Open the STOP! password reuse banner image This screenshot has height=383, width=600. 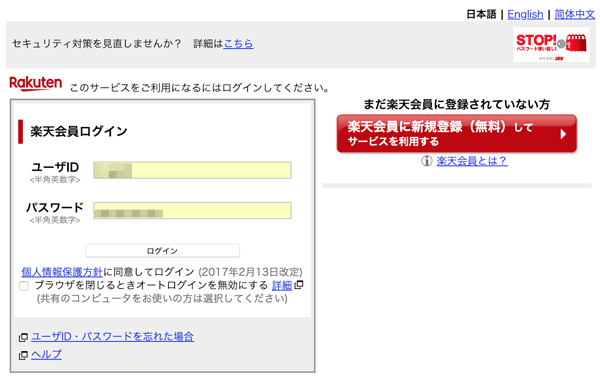point(551,45)
